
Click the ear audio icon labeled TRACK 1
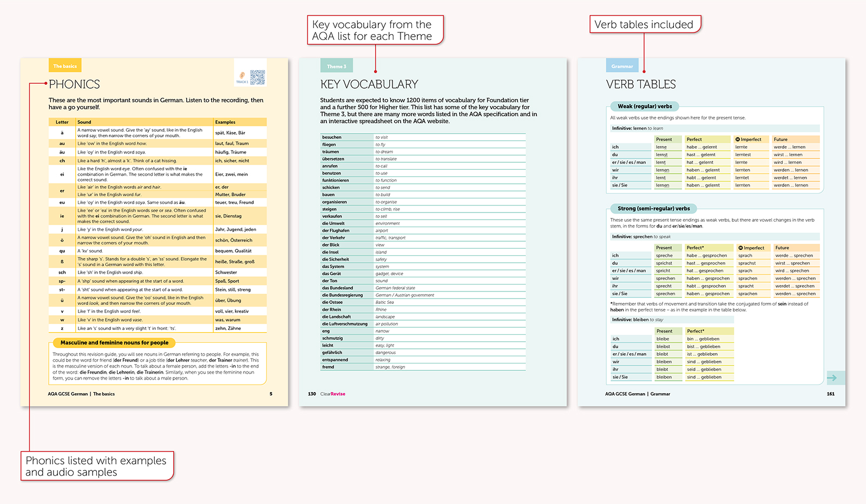(x=242, y=75)
